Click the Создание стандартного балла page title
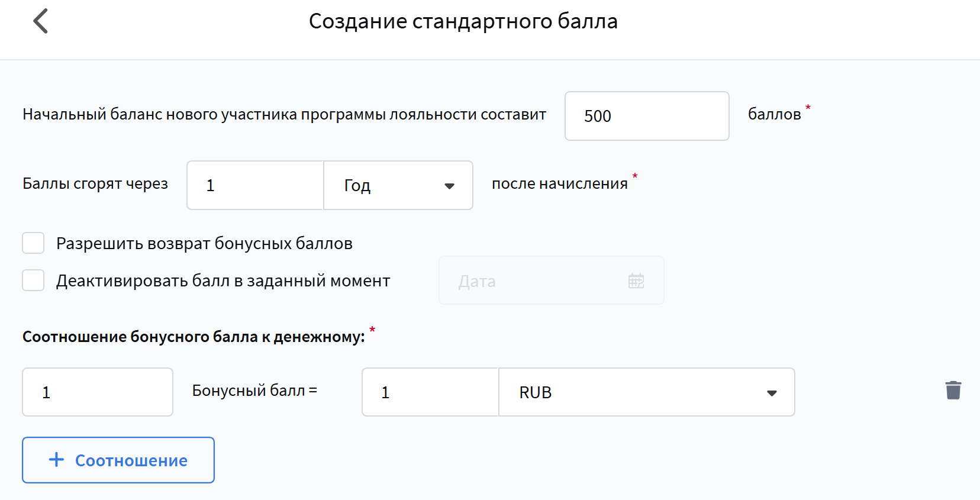This screenshot has width=980, height=500. [463, 21]
